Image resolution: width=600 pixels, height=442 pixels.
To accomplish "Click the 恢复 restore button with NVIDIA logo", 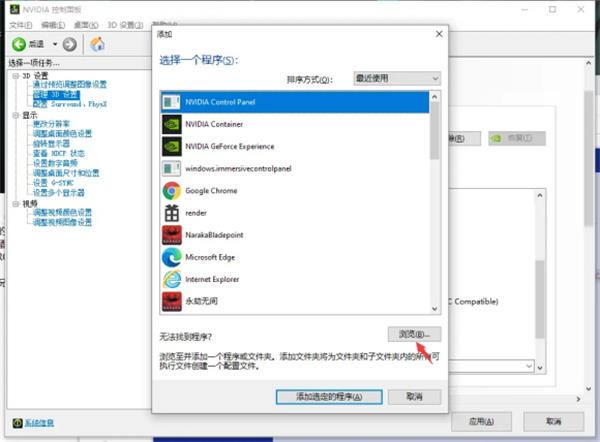I will coord(517,138).
